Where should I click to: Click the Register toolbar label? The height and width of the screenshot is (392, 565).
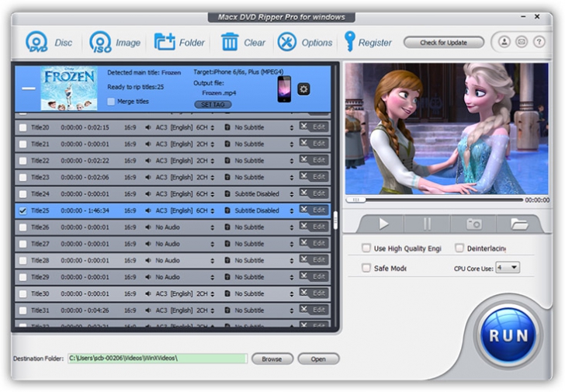coord(375,43)
